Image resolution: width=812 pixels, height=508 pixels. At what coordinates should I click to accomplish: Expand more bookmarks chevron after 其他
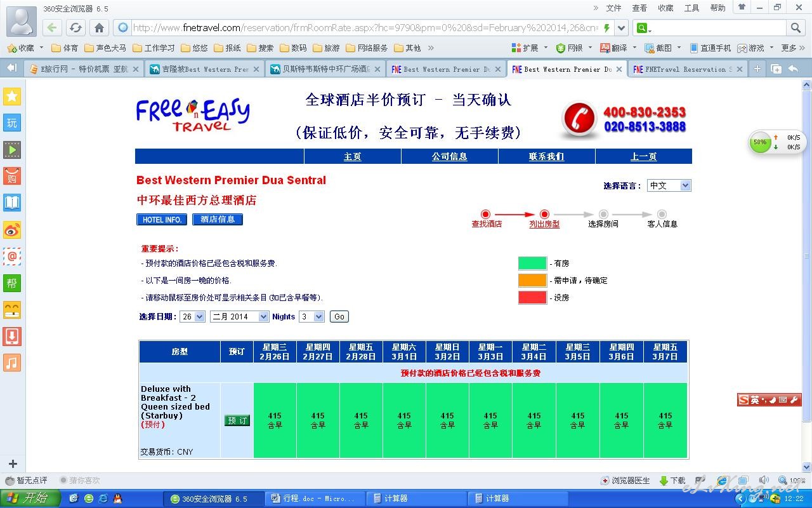click(x=431, y=48)
